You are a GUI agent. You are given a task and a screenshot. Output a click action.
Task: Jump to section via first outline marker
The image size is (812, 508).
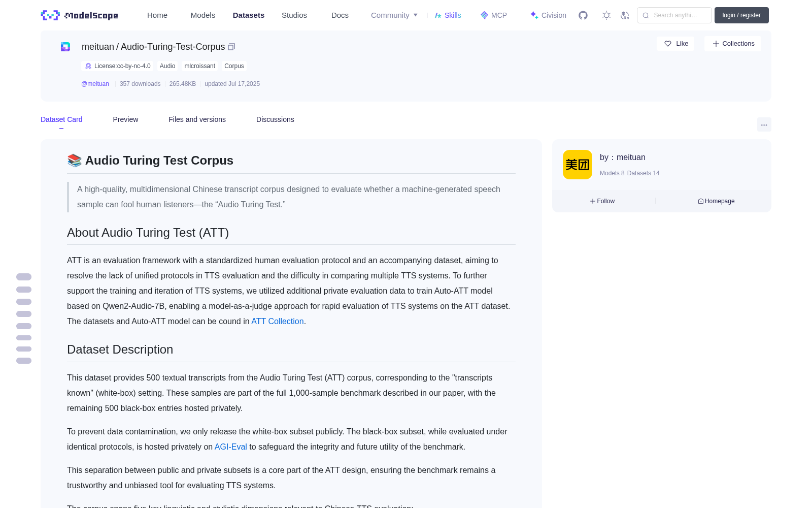click(24, 277)
